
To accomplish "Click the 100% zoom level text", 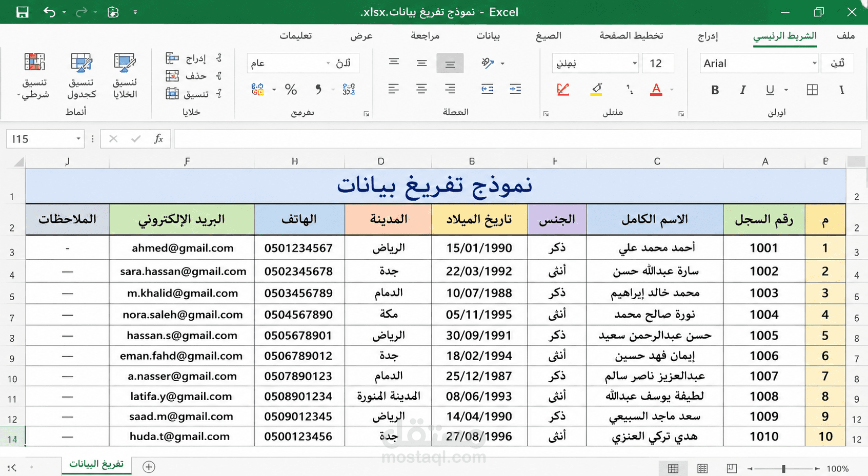I will [x=838, y=468].
